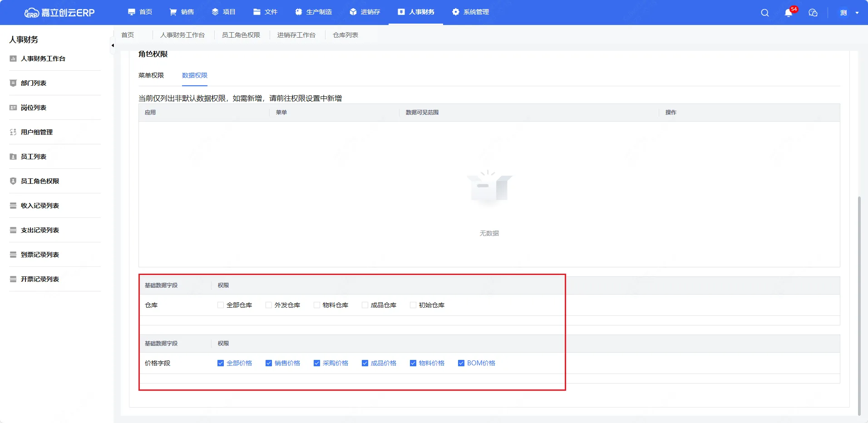Screen dimensions: 868x423
Task: Click the 部门列表 icon in sidebar
Action: [x=13, y=83]
